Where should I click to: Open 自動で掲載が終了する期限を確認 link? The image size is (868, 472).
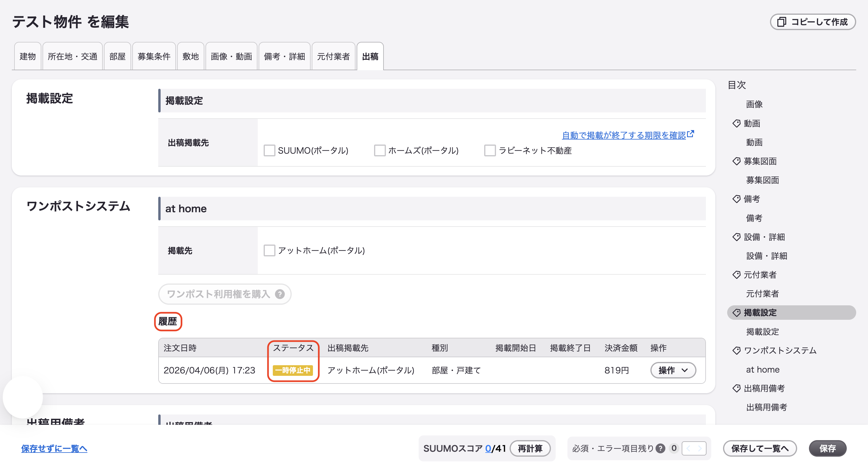pyautogui.click(x=624, y=135)
